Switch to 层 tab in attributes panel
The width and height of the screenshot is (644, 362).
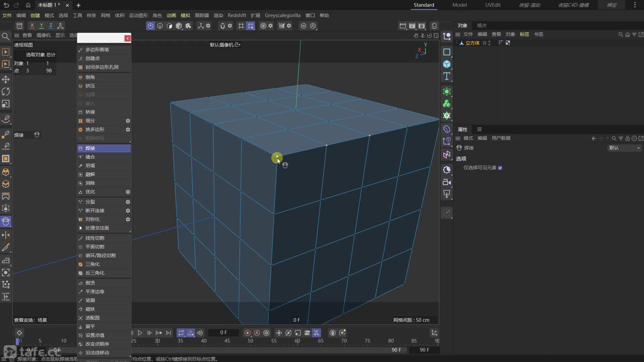(479, 129)
